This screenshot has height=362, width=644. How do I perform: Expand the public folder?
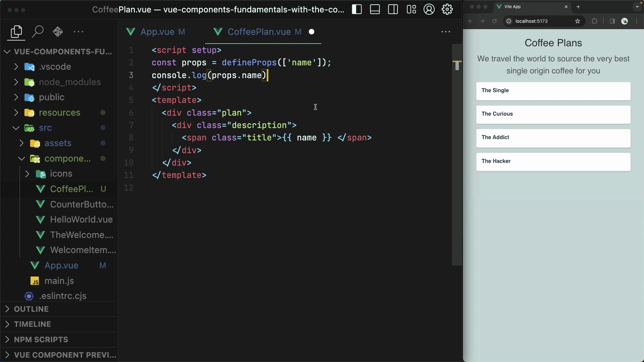pyautogui.click(x=59, y=97)
